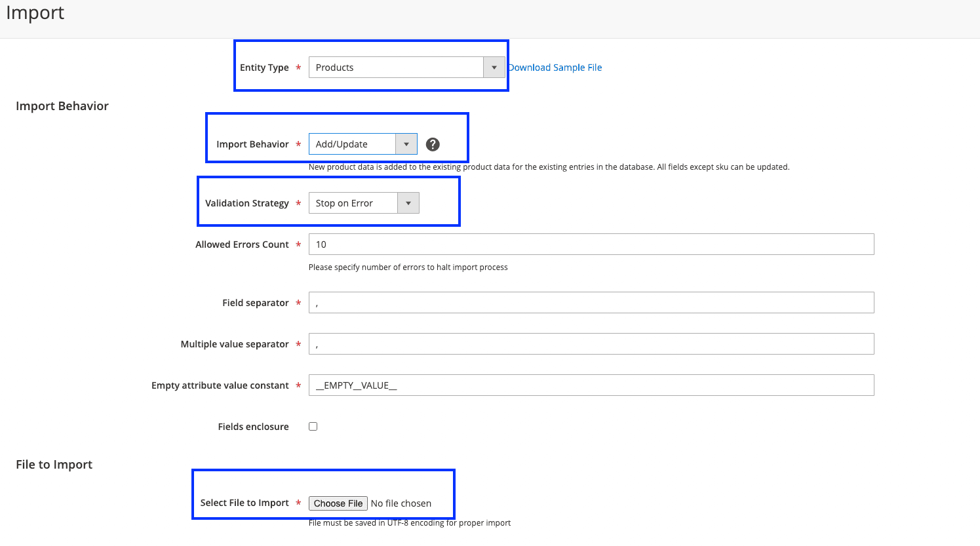Click the Import Behavior help question mark icon
980x546 pixels.
point(433,144)
